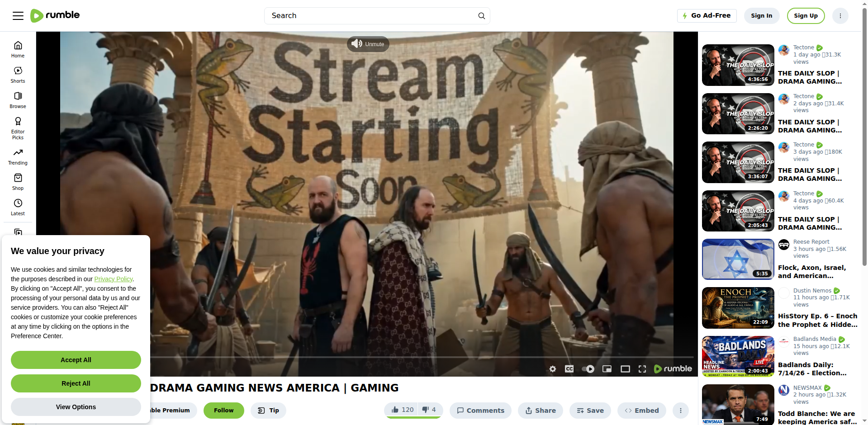This screenshot has width=868, height=425.
Task: Go to Home in sidebar
Action: 18,49
